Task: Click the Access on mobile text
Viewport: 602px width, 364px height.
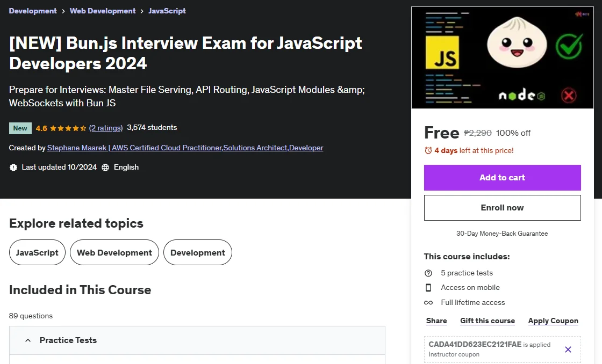Action: click(x=470, y=287)
